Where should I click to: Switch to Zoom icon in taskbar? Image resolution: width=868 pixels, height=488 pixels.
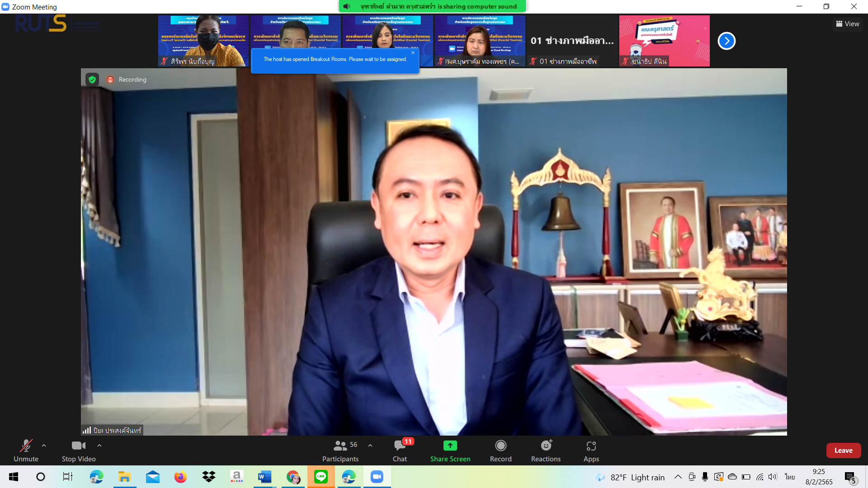tap(377, 477)
